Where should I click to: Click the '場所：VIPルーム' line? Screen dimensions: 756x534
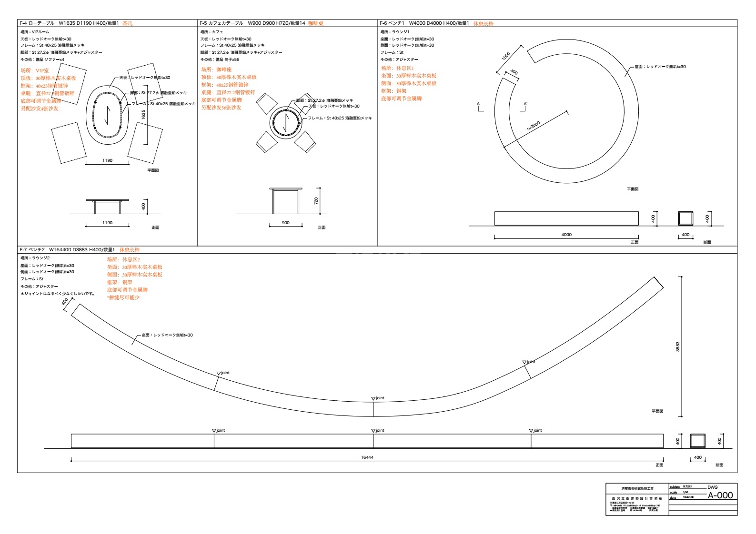coord(35,32)
